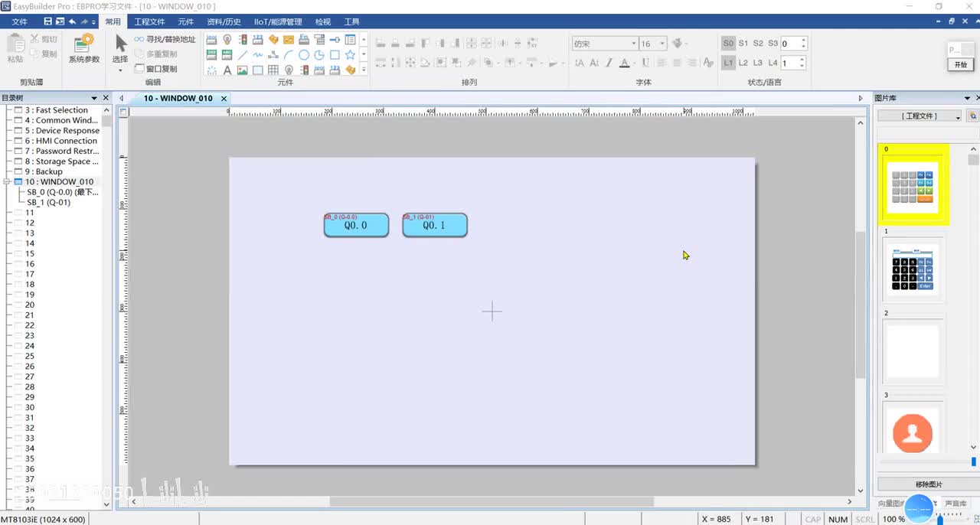Select language L1
Viewport: 980px width, 525px height.
pos(728,63)
